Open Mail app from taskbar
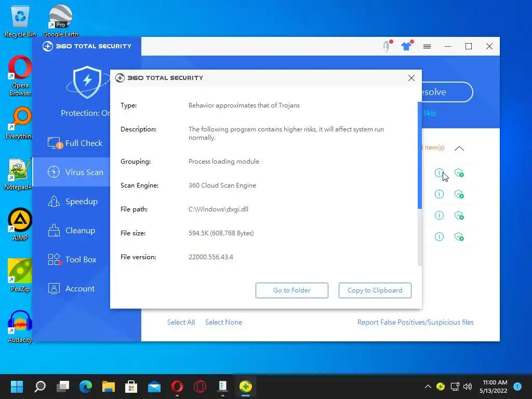Image resolution: width=532 pixels, height=399 pixels. tap(154, 387)
